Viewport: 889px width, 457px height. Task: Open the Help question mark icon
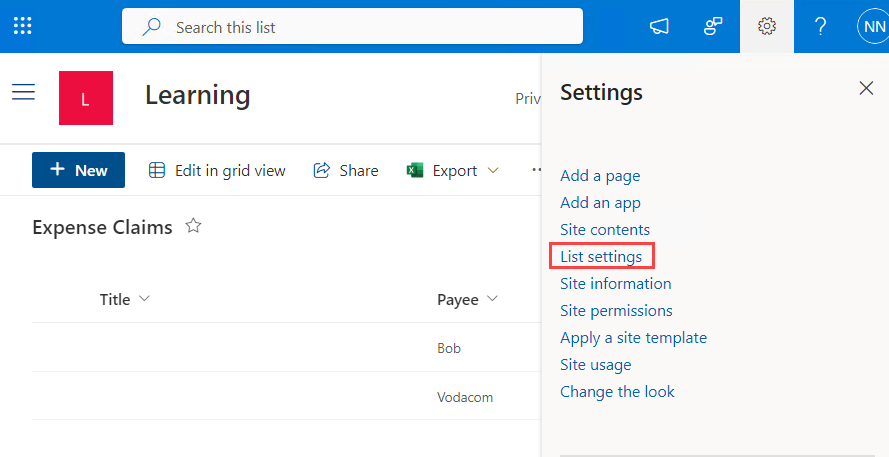click(x=821, y=27)
